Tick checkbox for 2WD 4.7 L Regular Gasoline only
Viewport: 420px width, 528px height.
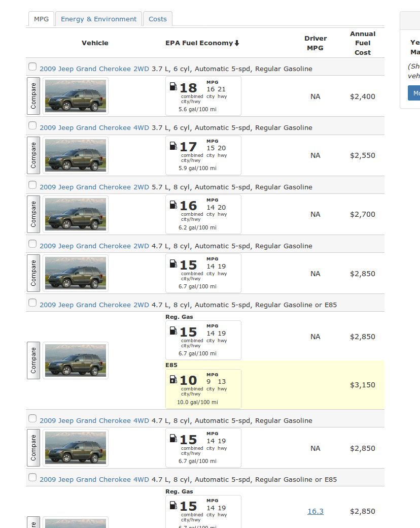click(32, 244)
